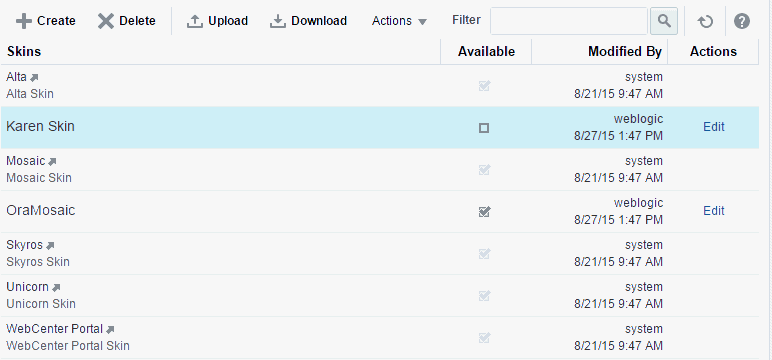Select the Karen Skin row name
Image resolution: width=772 pixels, height=360 pixels.
[x=40, y=127]
